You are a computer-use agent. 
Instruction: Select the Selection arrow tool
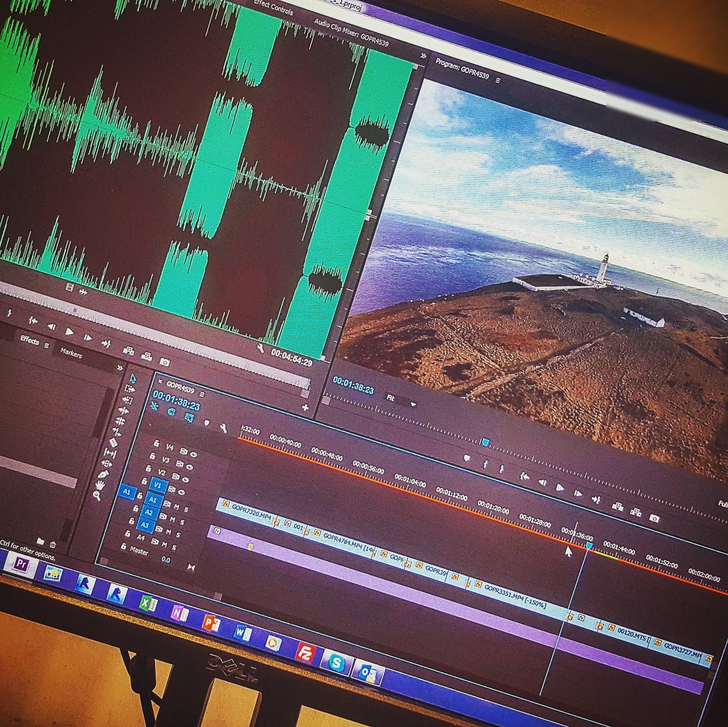pyautogui.click(x=133, y=378)
